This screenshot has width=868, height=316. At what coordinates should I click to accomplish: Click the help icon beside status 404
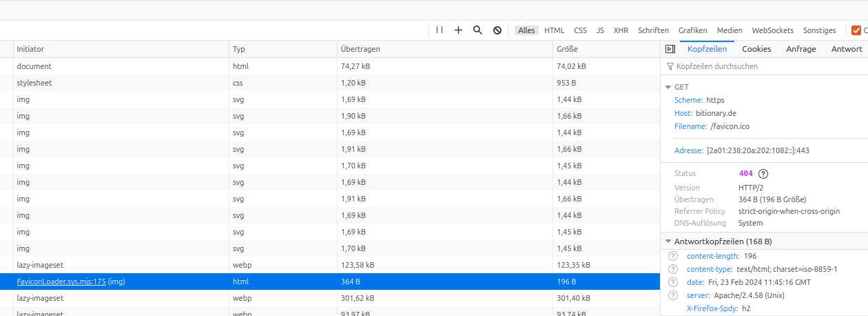[763, 174]
